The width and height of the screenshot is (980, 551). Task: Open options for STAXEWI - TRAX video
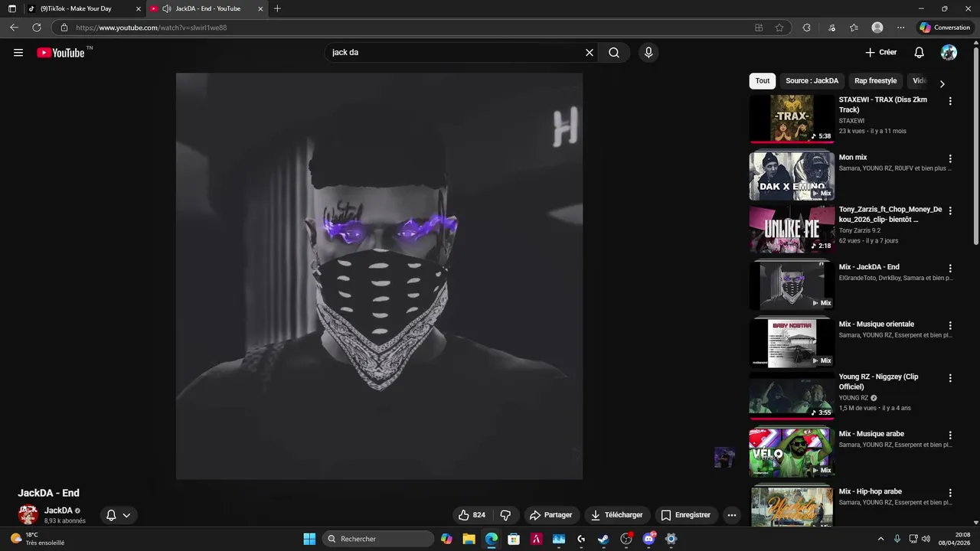(x=950, y=101)
